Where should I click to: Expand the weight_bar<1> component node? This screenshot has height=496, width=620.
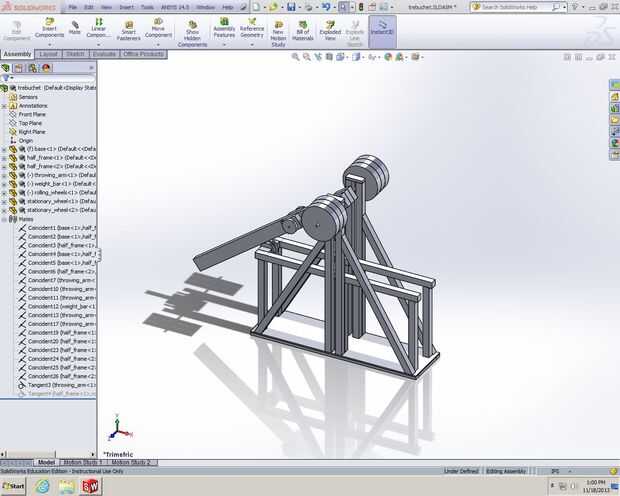click(x=4, y=184)
